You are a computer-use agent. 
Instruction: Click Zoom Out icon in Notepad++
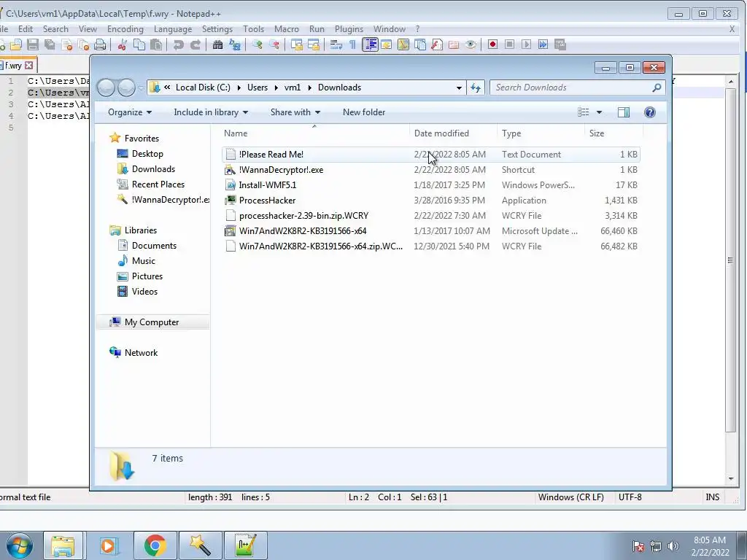(x=274, y=44)
